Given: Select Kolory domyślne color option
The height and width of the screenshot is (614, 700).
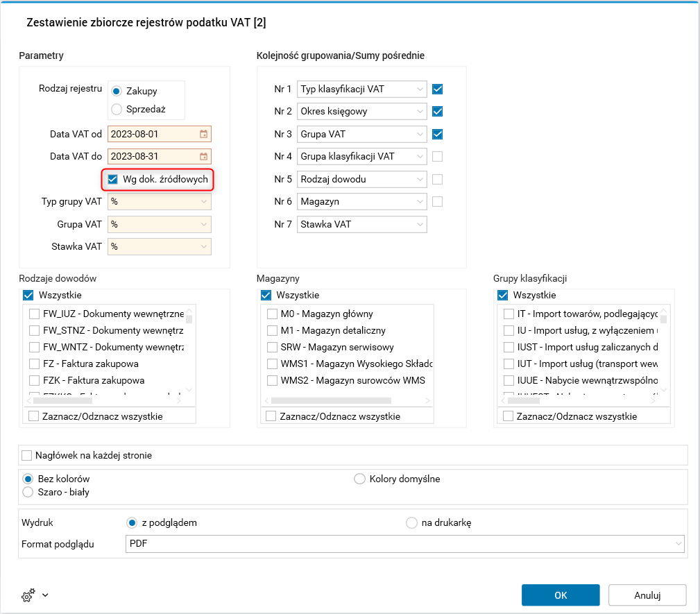Looking at the screenshot, I should coord(359,479).
